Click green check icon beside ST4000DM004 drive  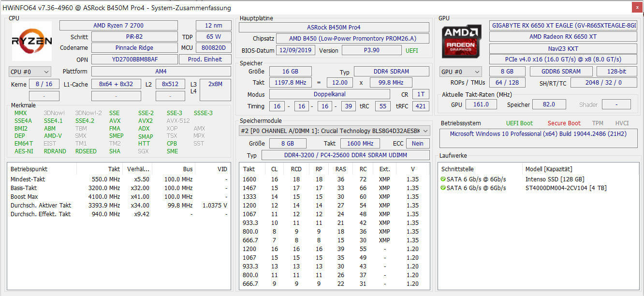pos(443,188)
